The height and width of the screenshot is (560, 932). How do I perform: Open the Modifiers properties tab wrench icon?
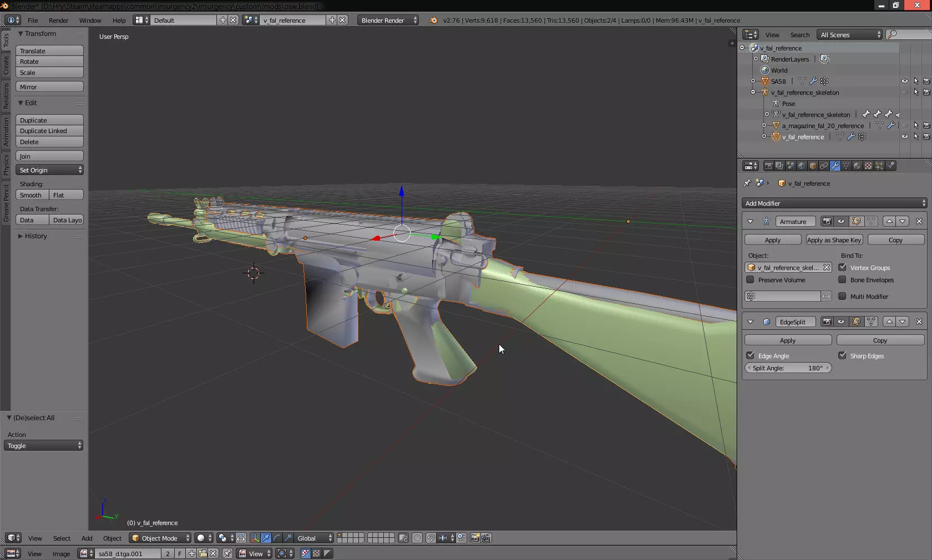(835, 166)
